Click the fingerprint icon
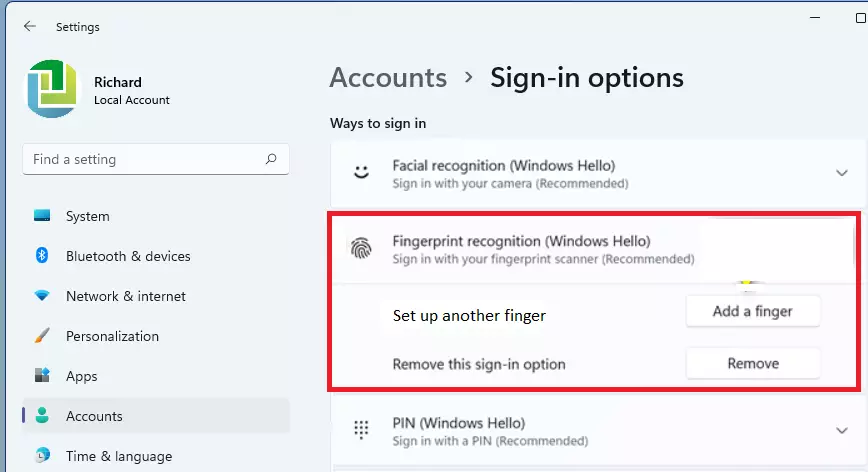Image resolution: width=868 pixels, height=472 pixels. coord(361,248)
